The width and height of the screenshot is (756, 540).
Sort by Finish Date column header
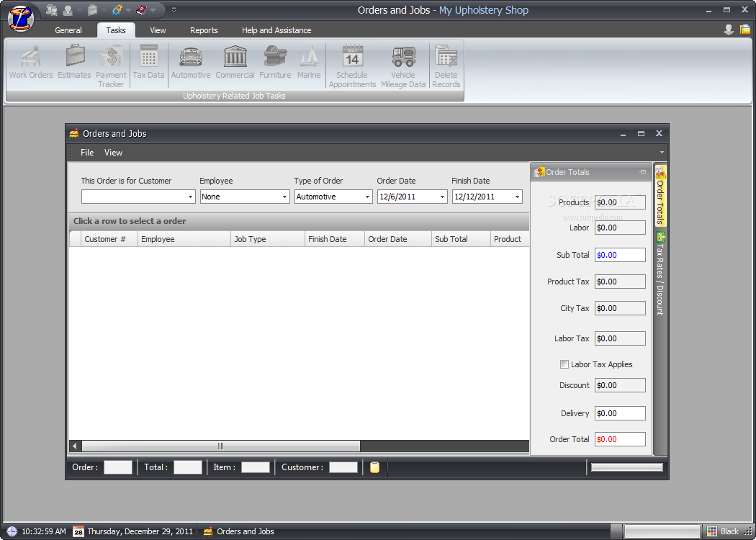tap(335, 239)
